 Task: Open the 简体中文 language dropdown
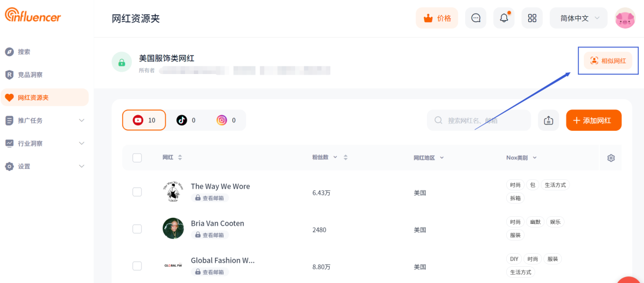578,18
